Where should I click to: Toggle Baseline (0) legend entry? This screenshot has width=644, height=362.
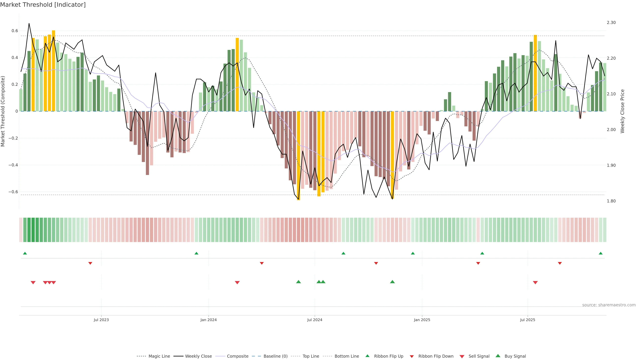(x=275, y=356)
